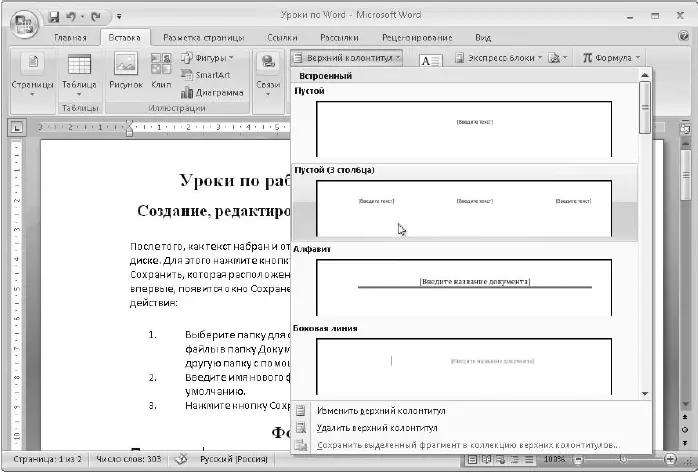Switch to the Рецензирование tab

tap(417, 38)
